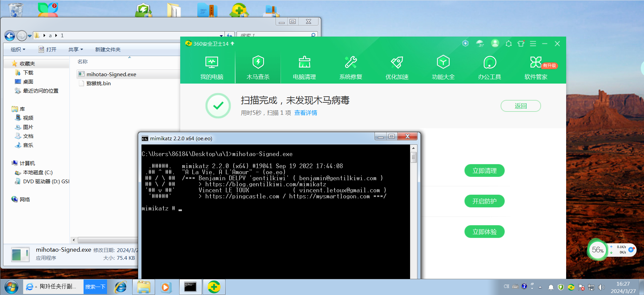Switch to 木马查杀 tab
The height and width of the screenshot is (295, 644).
(258, 68)
